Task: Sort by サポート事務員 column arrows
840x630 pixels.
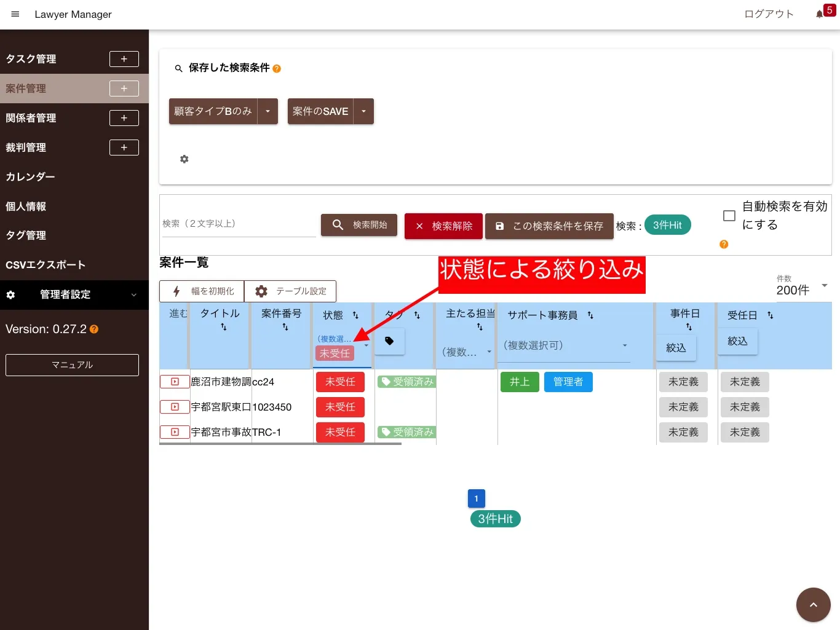Action: (x=590, y=315)
